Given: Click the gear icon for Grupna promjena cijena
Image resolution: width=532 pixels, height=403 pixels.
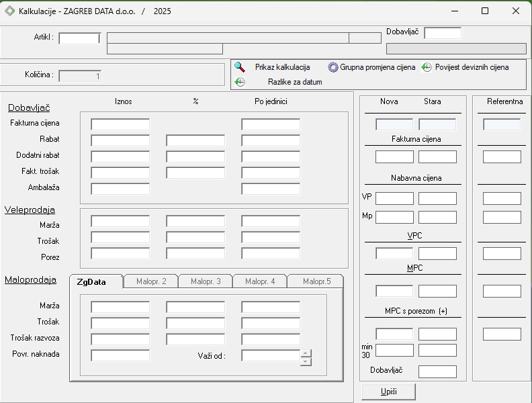Looking at the screenshot, I should point(332,67).
